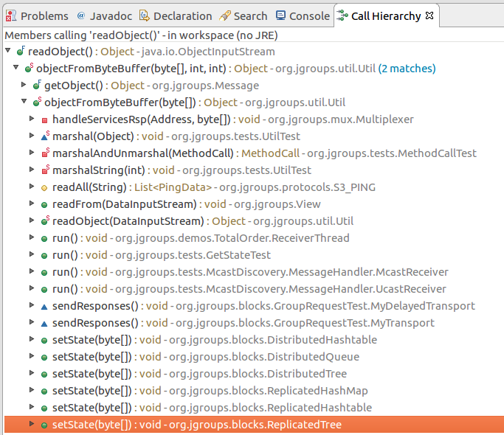Click the triangle icon of sendResponses() in MyTransport
Image resolution: width=504 pixels, height=435 pixels.
point(44,324)
